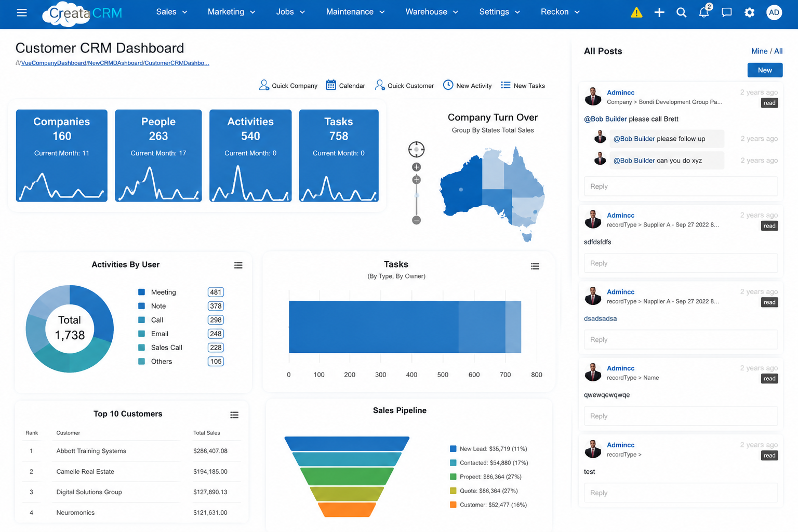The image size is (798, 532).
Task: Click the New post button
Action: point(765,70)
